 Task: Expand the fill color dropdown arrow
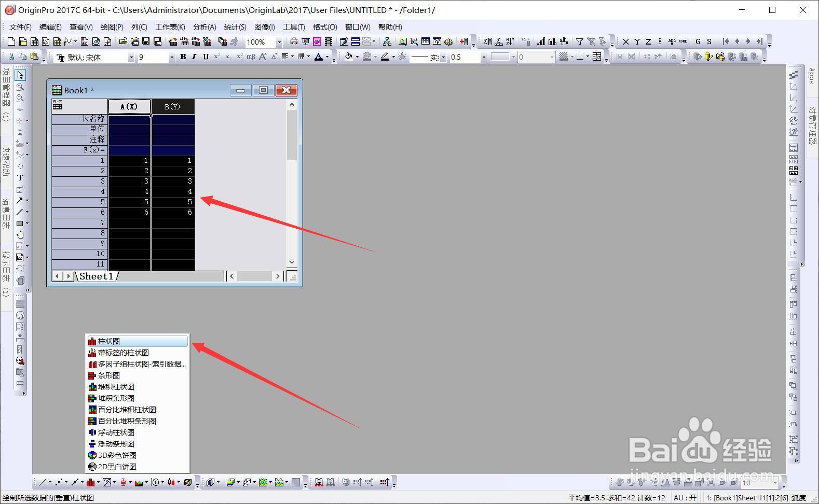coord(357,57)
